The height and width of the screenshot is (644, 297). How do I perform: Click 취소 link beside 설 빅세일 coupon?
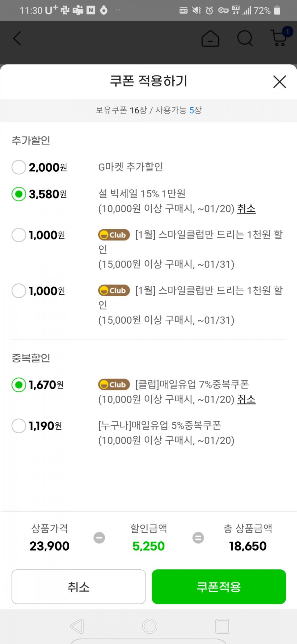click(x=247, y=209)
